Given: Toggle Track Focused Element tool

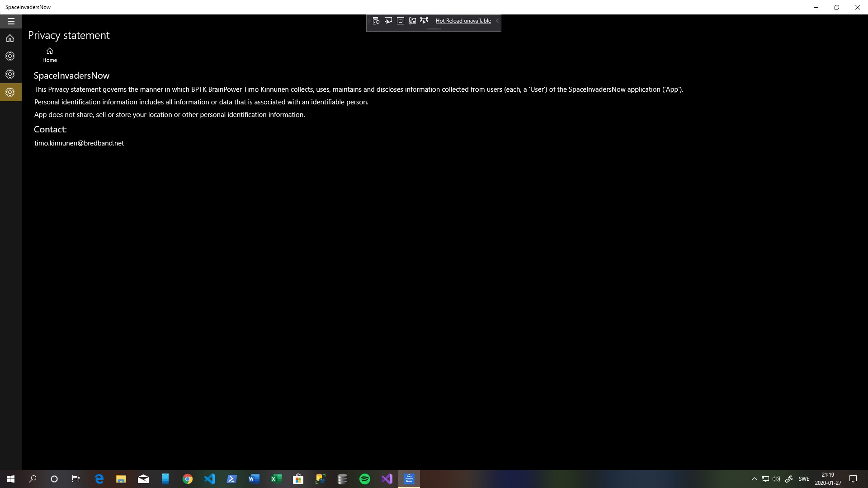Looking at the screenshot, I should pyautogui.click(x=424, y=21).
